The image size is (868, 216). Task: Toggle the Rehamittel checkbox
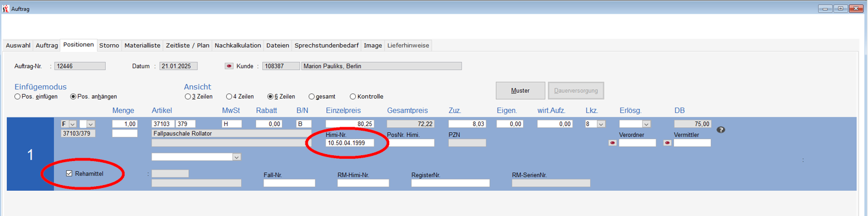tap(69, 174)
